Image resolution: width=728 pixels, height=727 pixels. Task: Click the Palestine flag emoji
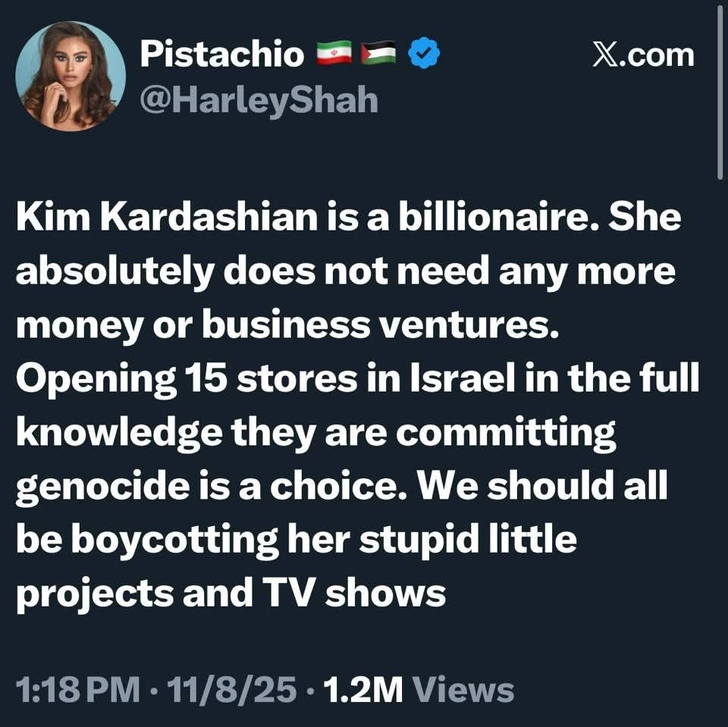[x=379, y=55]
